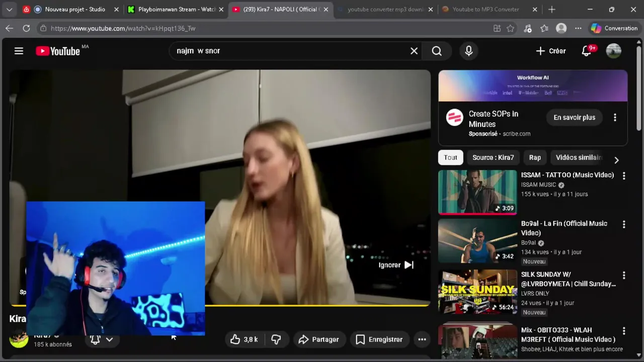Add page to favorites star icon

511,28
